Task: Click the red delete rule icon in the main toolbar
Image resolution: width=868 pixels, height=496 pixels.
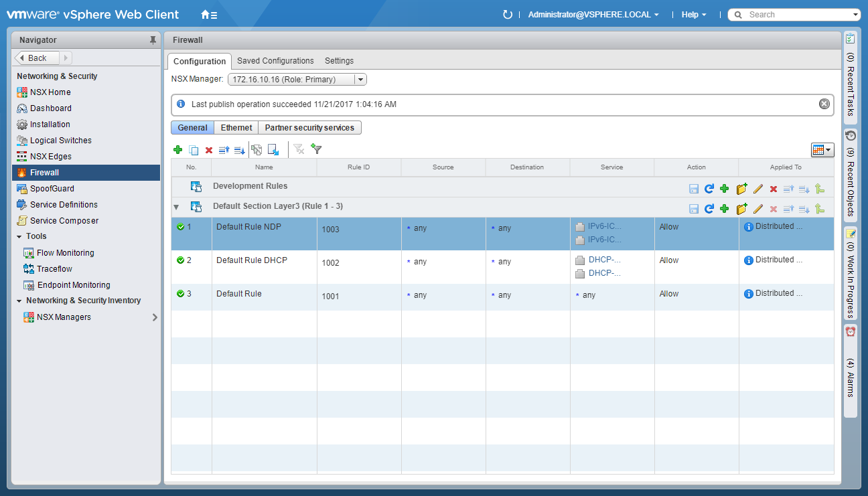Action: [x=209, y=150]
